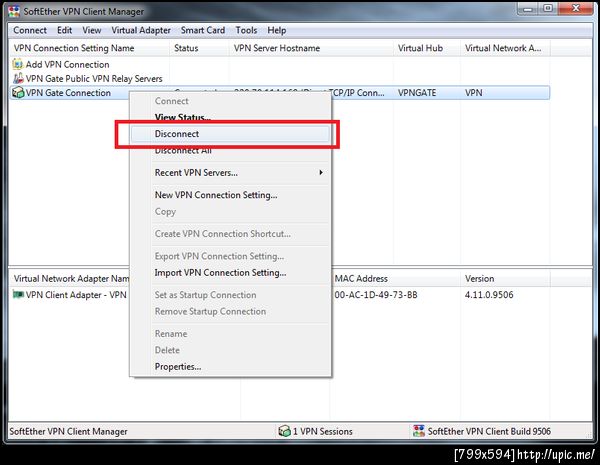Minimize the SoftEther VPN Client Manager window
This screenshot has width=600, height=465.
[x=528, y=9]
